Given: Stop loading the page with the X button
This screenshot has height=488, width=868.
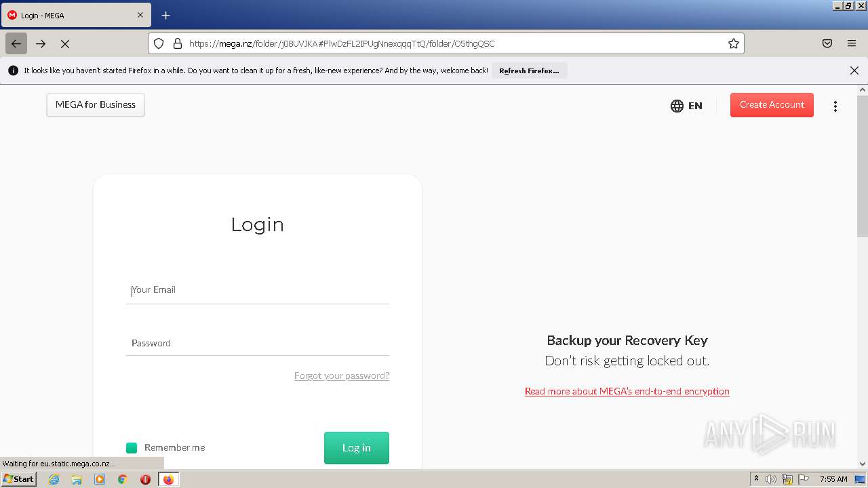Looking at the screenshot, I should pos(65,43).
